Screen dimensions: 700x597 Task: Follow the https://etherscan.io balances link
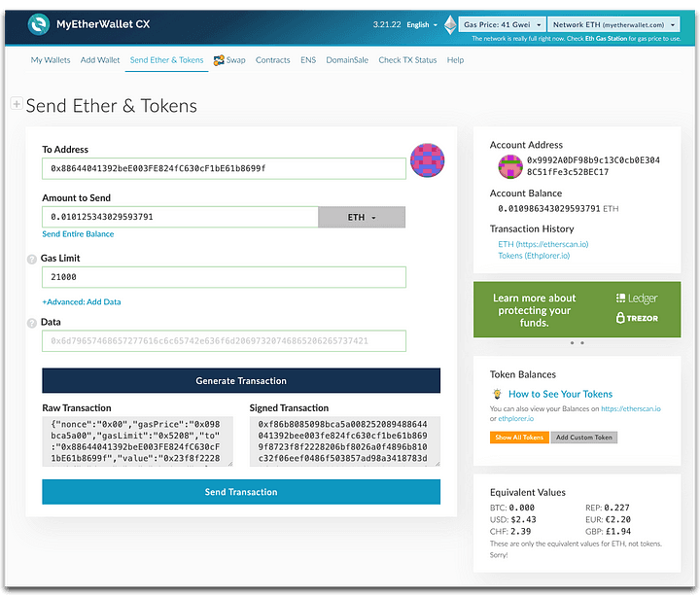pos(631,408)
